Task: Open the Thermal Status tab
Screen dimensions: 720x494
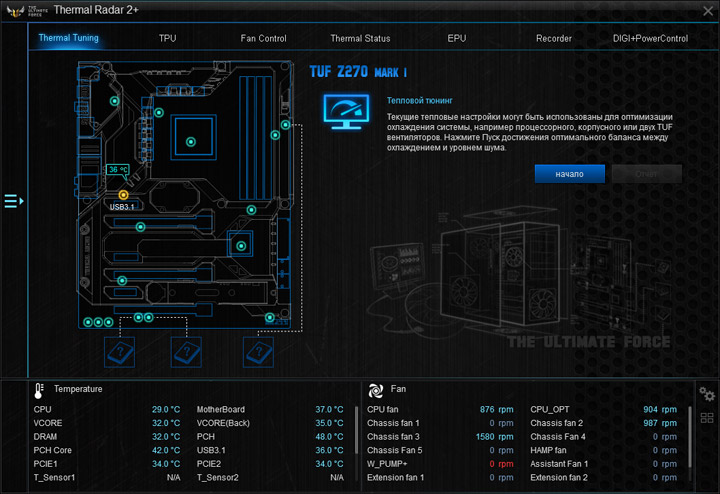Action: coord(360,39)
